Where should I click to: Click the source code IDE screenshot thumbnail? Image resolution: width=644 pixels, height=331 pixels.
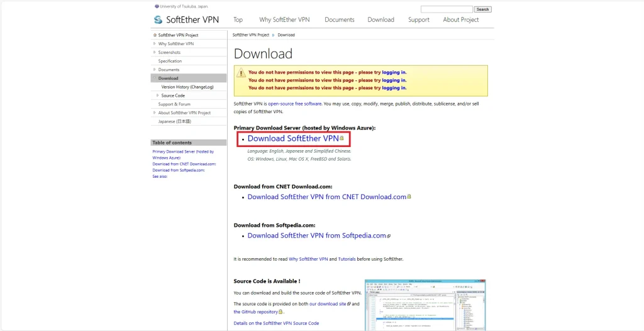click(x=425, y=305)
